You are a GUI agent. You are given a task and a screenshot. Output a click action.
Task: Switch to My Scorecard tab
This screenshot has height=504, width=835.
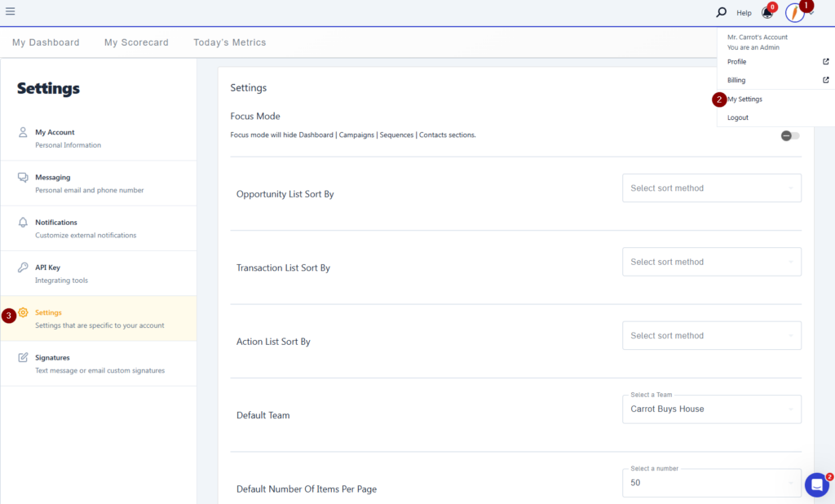point(136,42)
